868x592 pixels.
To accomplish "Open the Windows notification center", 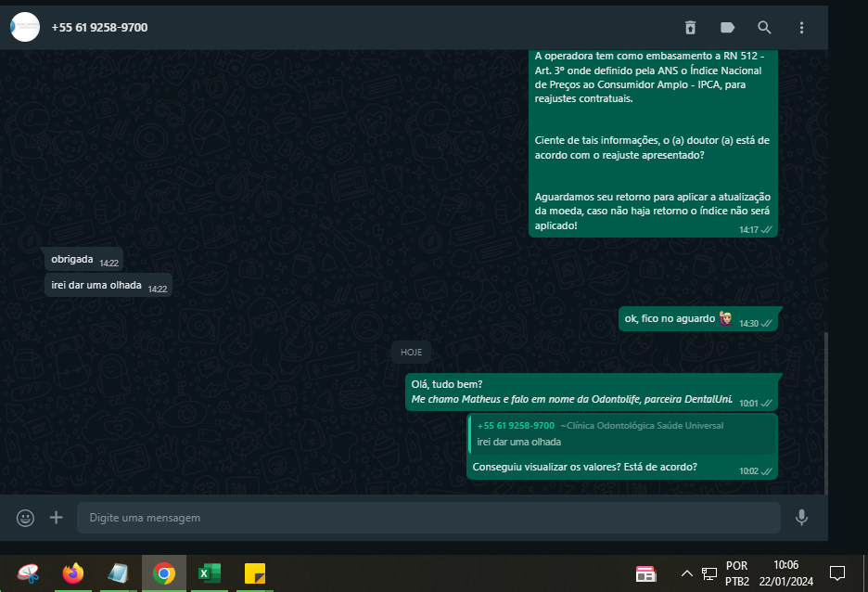I will pos(837,573).
